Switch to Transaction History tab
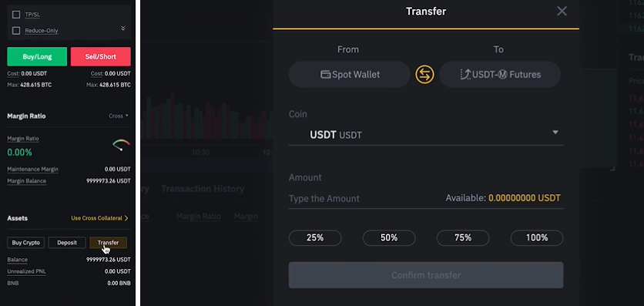The image size is (644, 306). pos(203,189)
